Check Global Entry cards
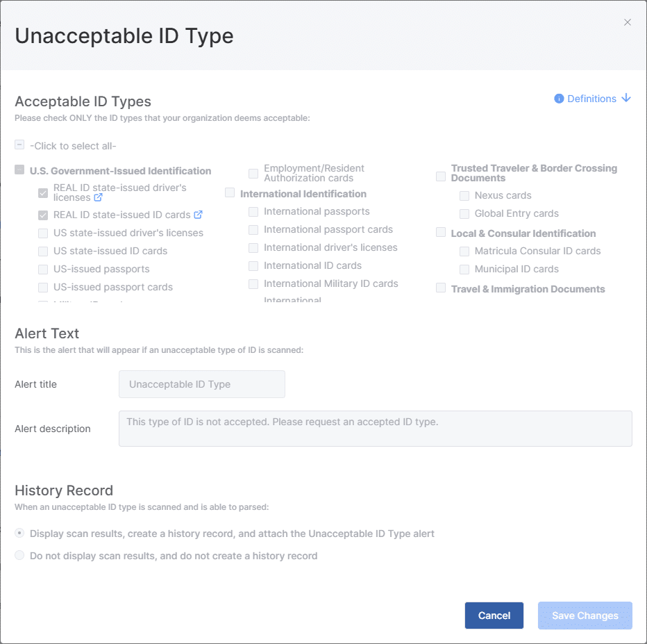The image size is (647, 644). pyautogui.click(x=464, y=214)
